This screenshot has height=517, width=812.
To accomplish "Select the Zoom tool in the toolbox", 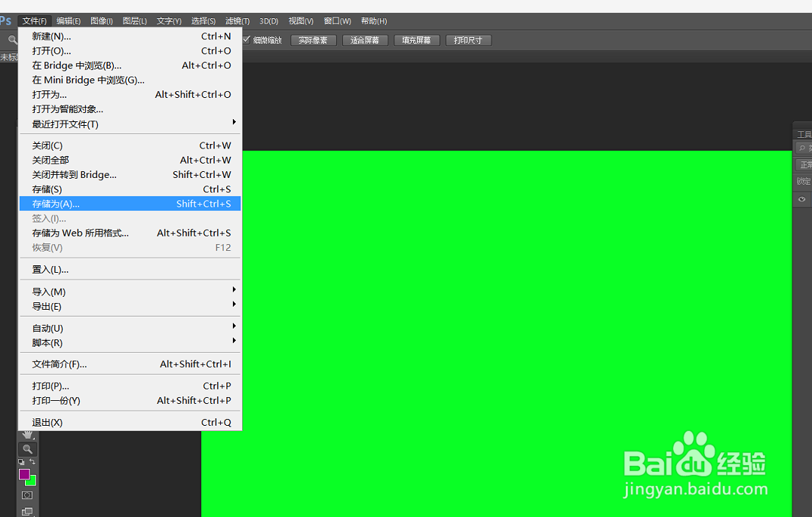I will coord(27,449).
